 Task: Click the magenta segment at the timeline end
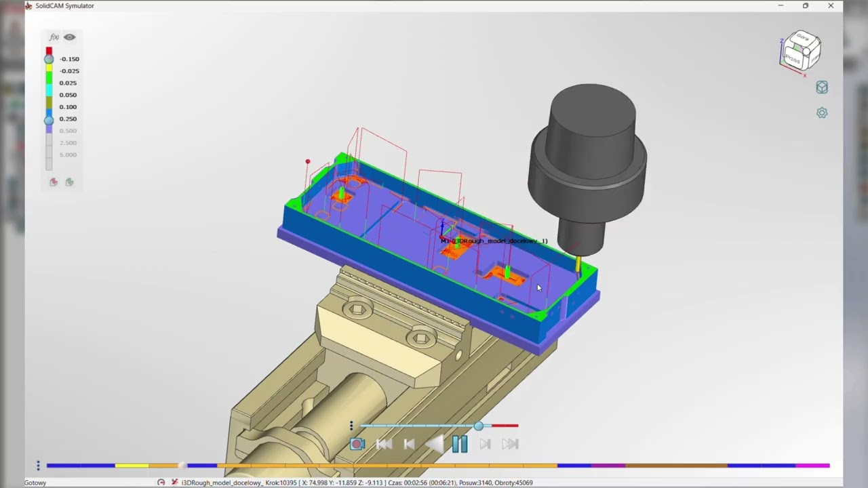click(x=812, y=466)
